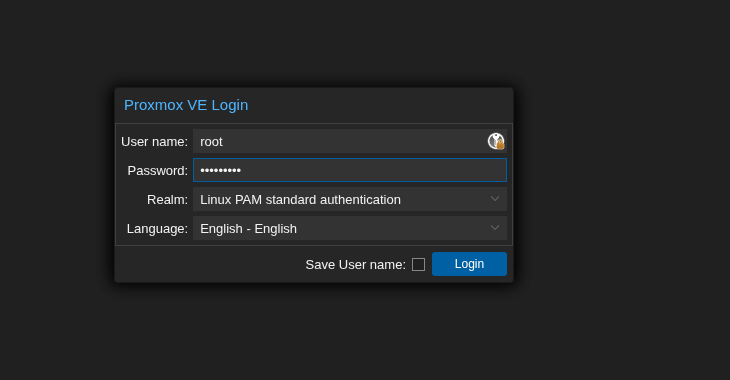Screen dimensions: 730x380
Task: Focus the User name field containing root
Action: (x=350, y=141)
